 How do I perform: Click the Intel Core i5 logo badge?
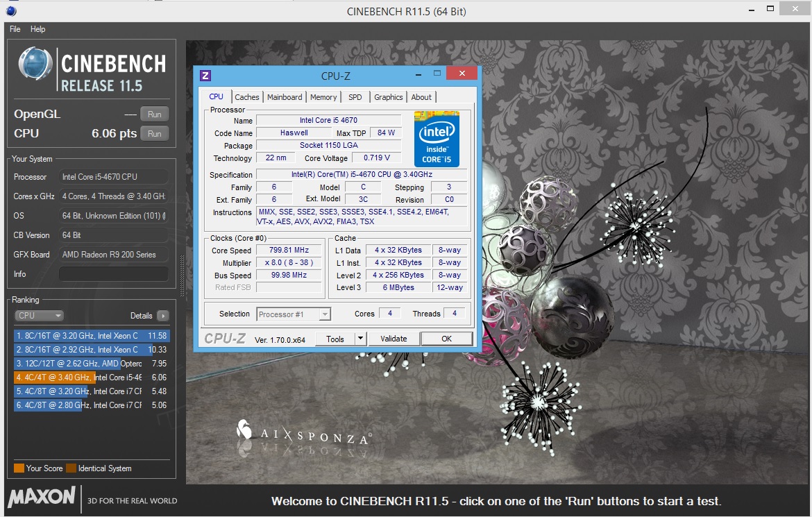tap(437, 138)
